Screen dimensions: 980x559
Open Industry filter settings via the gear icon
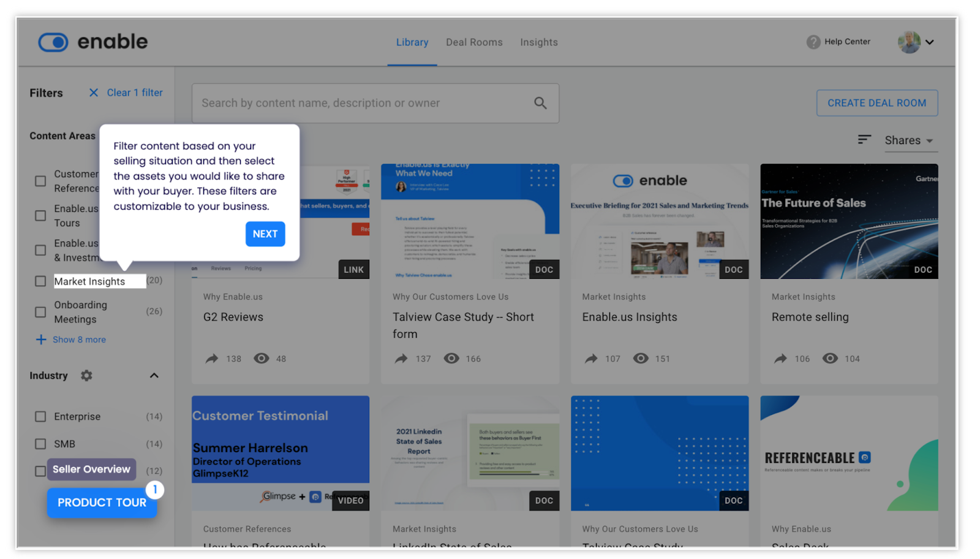pos(86,375)
